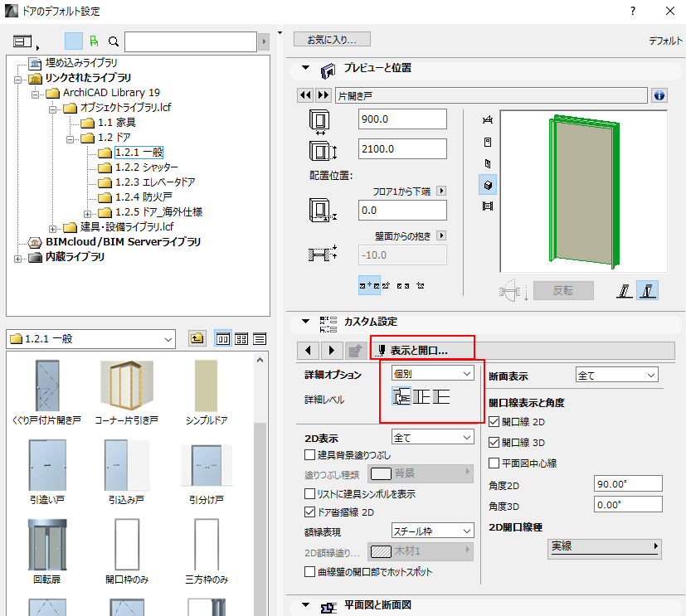Select the left door opening orientation icon
Screen dimensions: 686x616
(x=625, y=291)
